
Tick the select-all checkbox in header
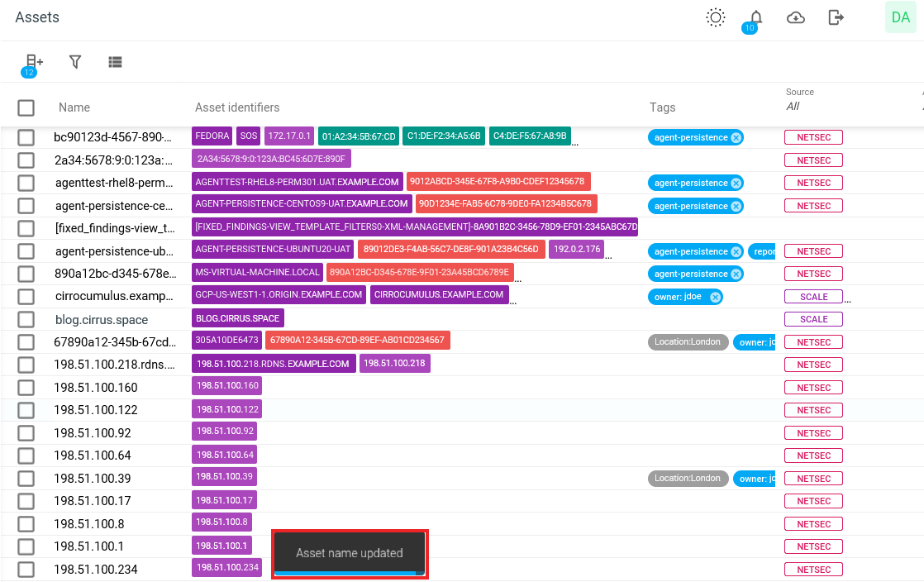pyautogui.click(x=26, y=107)
